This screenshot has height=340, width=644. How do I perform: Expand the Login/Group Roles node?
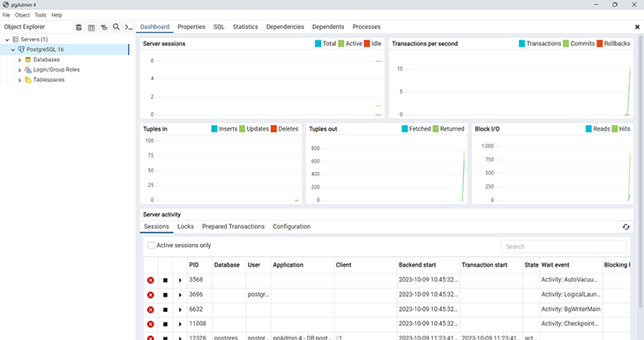click(19, 71)
